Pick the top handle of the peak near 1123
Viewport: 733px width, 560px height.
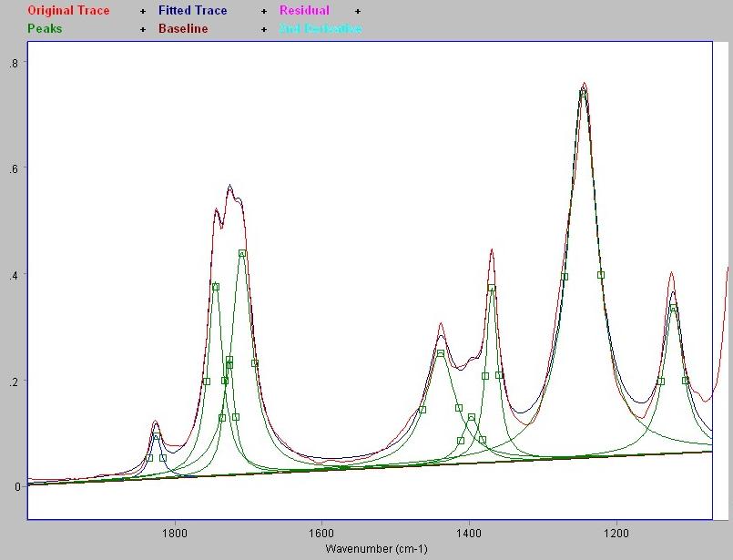coord(674,308)
